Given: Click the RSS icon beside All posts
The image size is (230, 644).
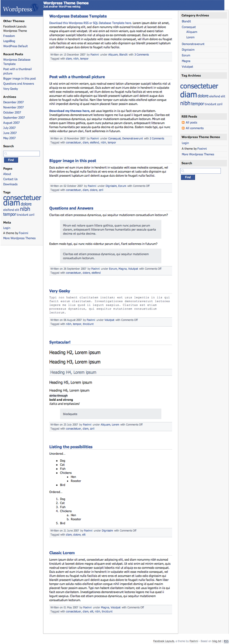Looking at the screenshot, I should point(183,123).
